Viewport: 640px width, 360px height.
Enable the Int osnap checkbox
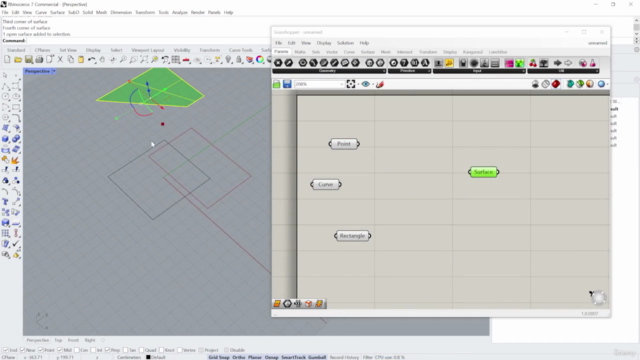click(93, 350)
